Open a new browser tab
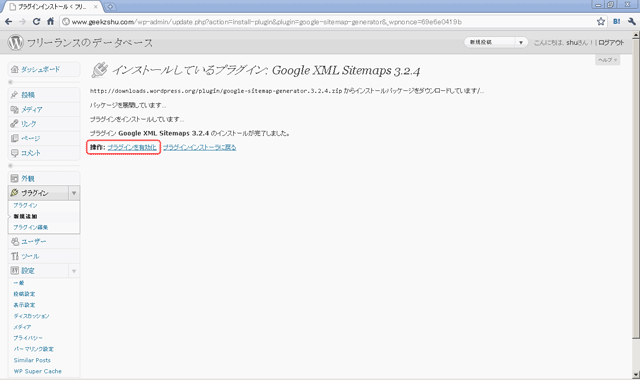 click(110, 7)
